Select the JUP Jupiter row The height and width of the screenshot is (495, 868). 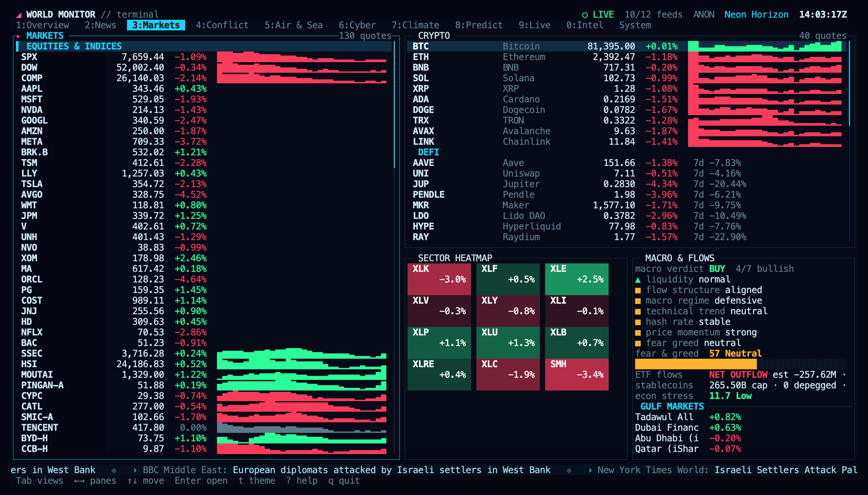click(627, 184)
